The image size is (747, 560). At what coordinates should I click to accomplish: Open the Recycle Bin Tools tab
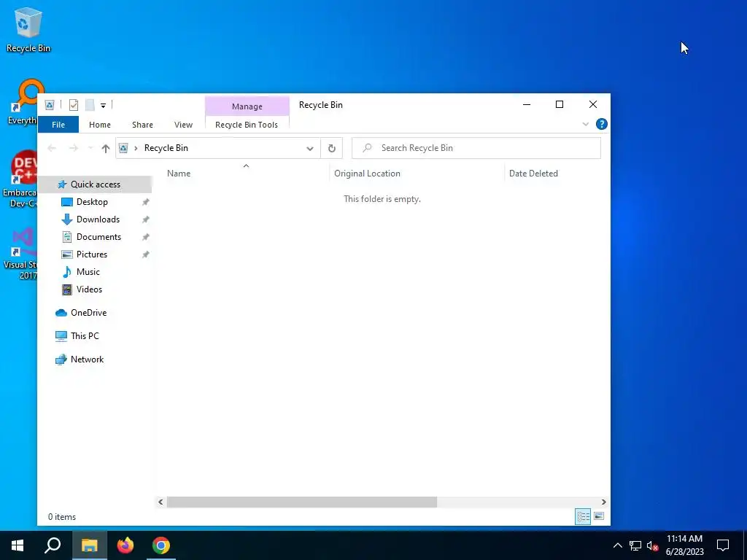[x=247, y=125]
